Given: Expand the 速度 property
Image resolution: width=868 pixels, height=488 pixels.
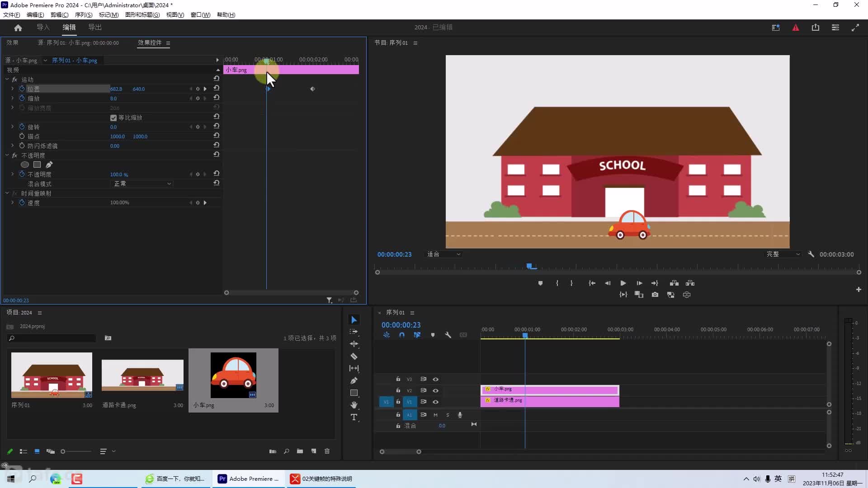Looking at the screenshot, I should click(x=12, y=202).
